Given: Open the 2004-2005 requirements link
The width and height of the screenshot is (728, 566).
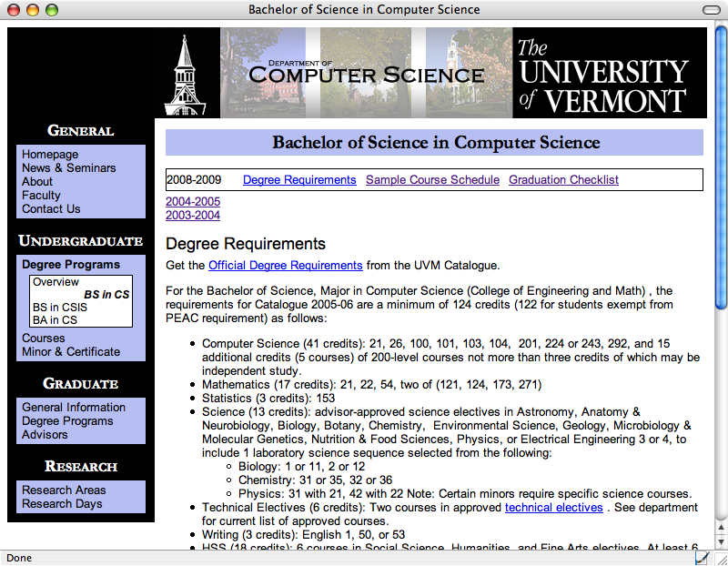Looking at the screenshot, I should coord(193,201).
